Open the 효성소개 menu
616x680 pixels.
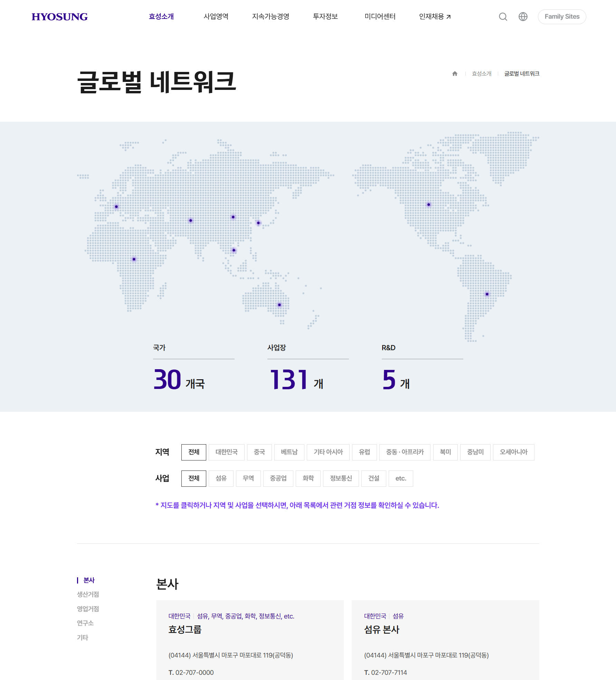point(161,17)
